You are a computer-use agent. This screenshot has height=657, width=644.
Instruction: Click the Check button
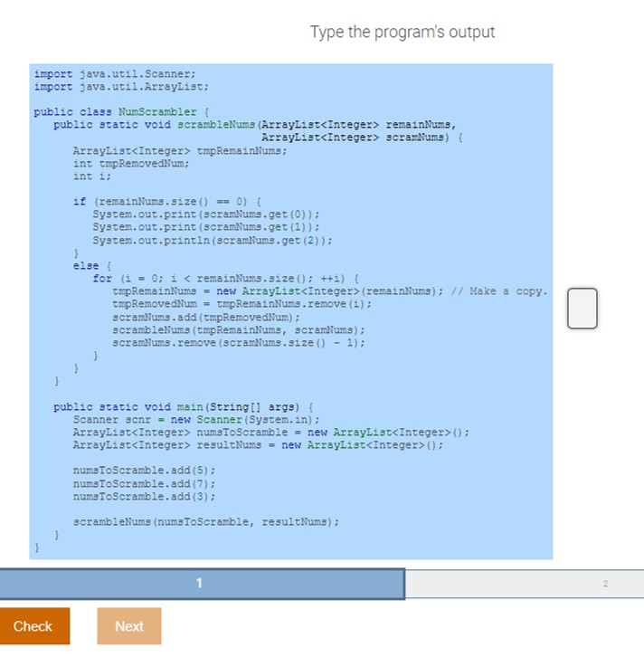tap(34, 626)
